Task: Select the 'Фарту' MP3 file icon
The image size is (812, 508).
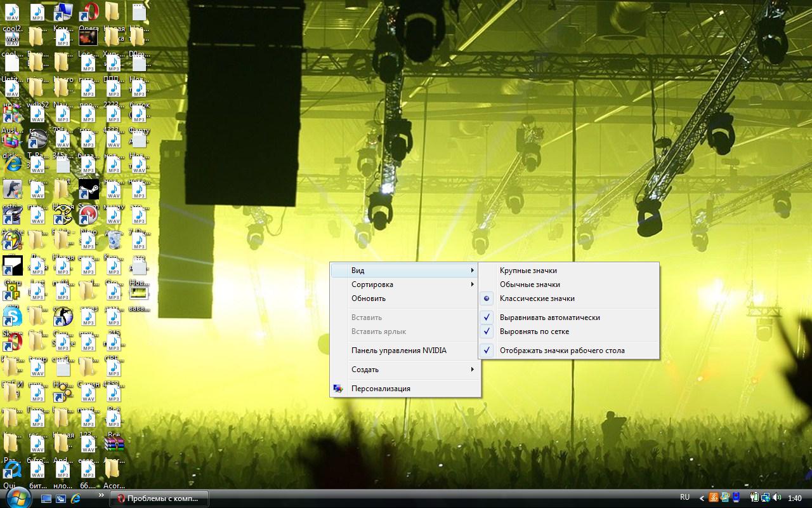Action: (139, 114)
